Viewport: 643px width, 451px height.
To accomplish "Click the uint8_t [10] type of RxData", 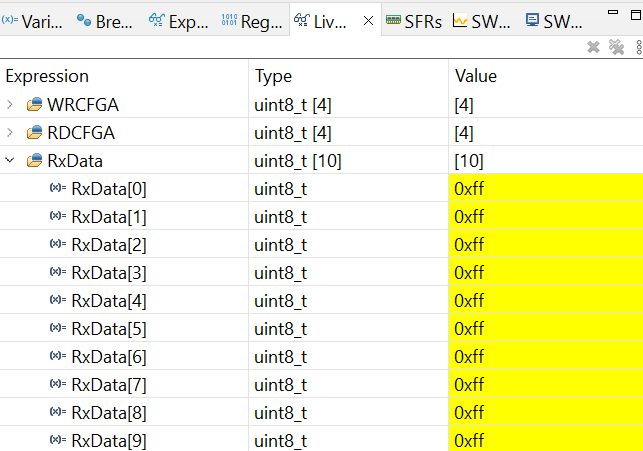I will point(298,161).
